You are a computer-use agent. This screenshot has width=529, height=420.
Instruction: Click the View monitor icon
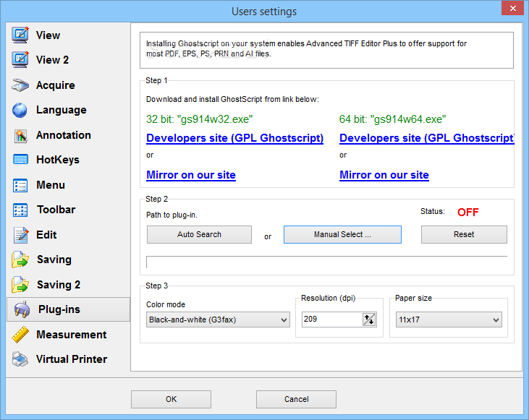pos(20,35)
